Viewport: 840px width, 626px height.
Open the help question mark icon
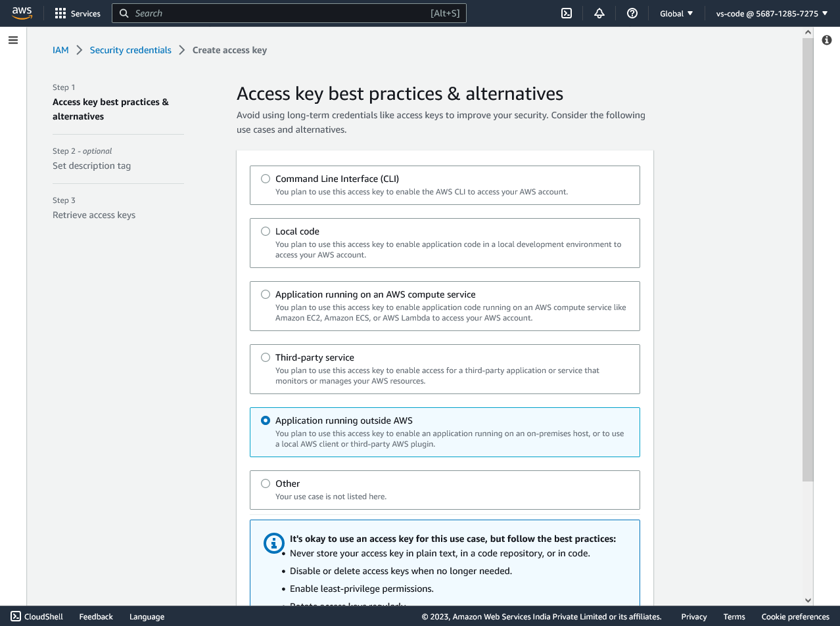(632, 13)
